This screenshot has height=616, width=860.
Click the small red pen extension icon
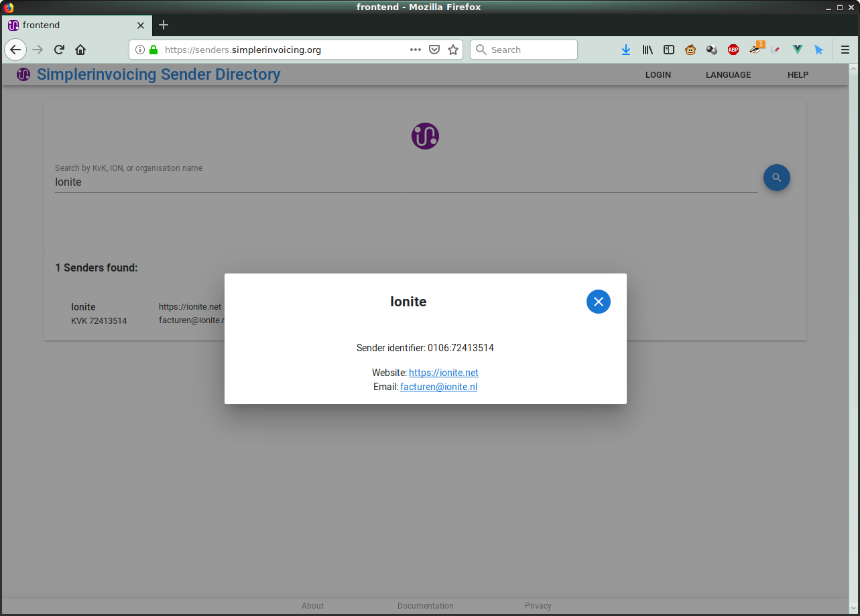point(776,50)
